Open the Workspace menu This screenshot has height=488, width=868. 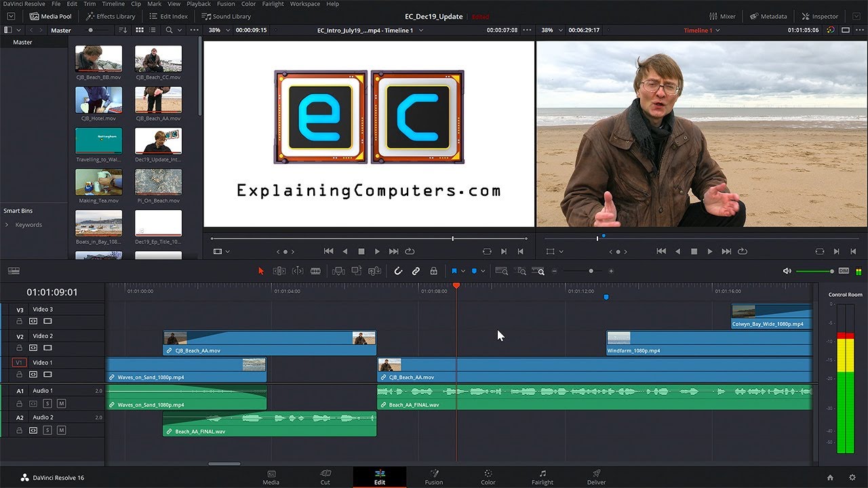point(305,4)
